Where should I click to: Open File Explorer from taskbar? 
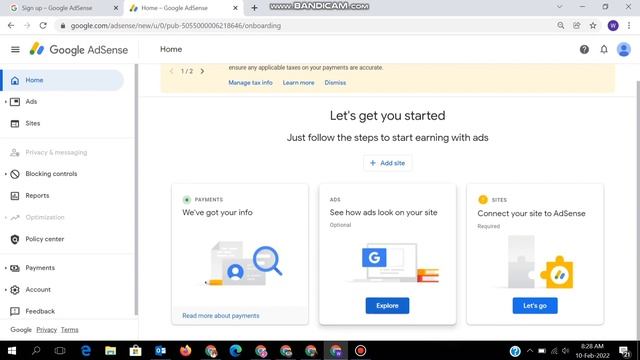[111, 351]
